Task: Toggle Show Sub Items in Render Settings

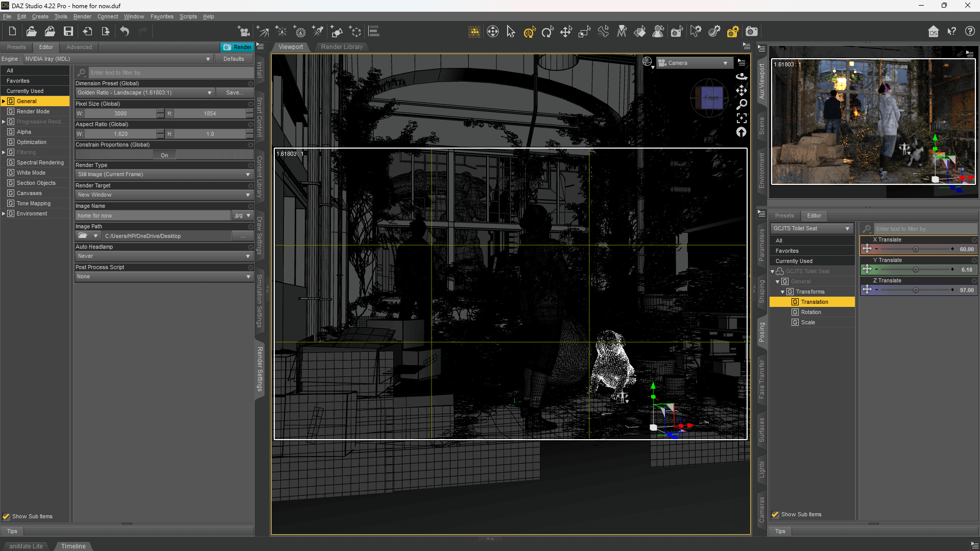Action: point(6,516)
